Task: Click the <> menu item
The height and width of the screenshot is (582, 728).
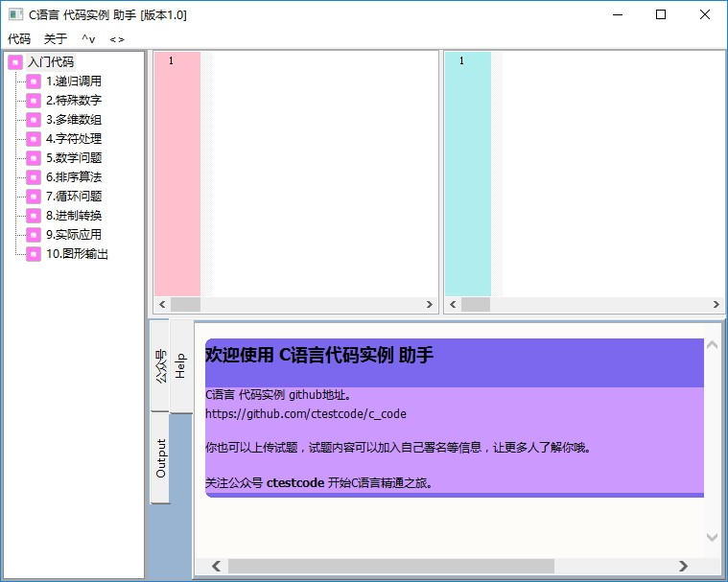Action: tap(116, 39)
